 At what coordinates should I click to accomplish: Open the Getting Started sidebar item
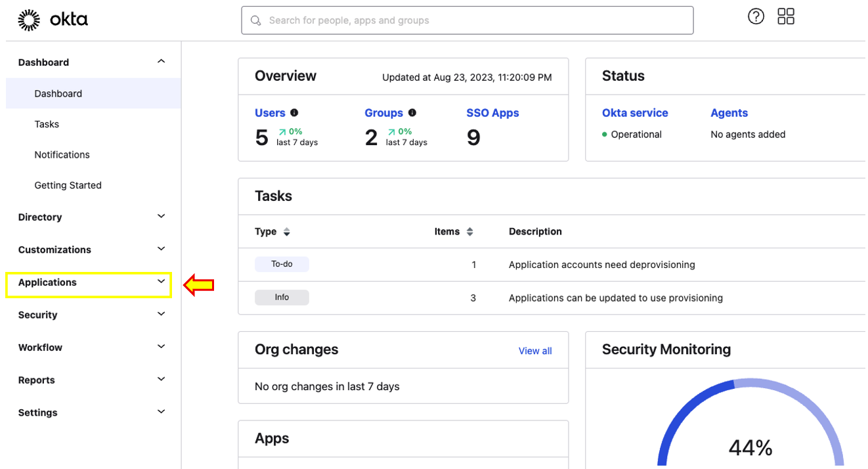coord(68,185)
